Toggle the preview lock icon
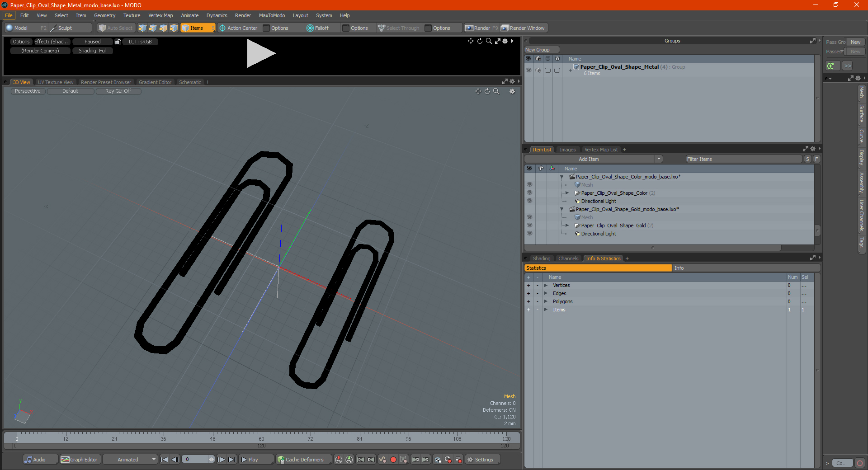The height and width of the screenshot is (470, 868). (x=118, y=42)
